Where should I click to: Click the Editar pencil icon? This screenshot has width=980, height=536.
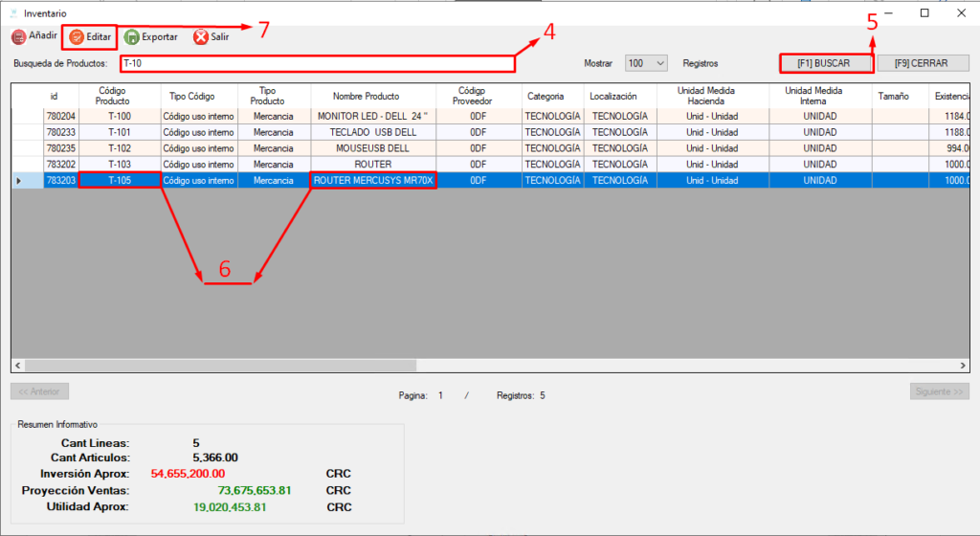click(76, 37)
